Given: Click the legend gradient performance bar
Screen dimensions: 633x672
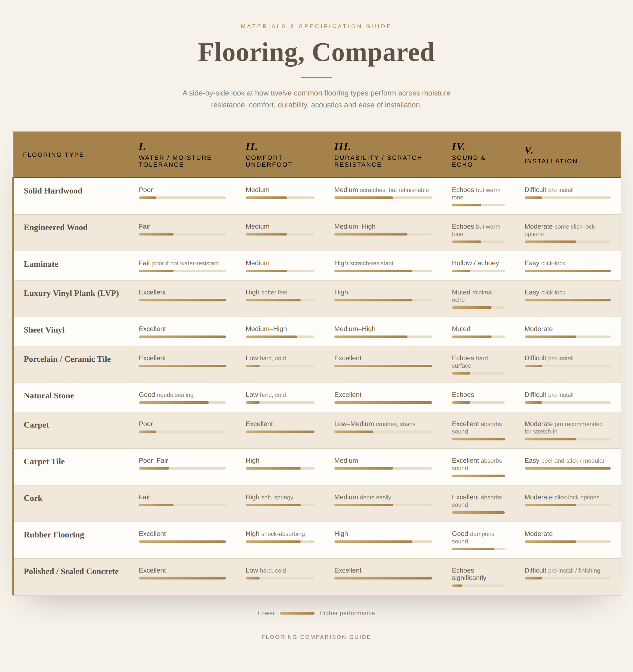Looking at the screenshot, I should pyautogui.click(x=297, y=613).
